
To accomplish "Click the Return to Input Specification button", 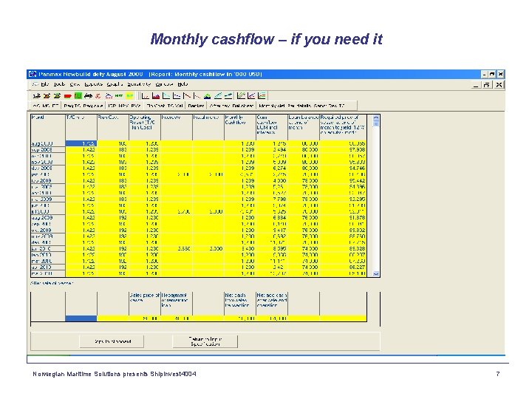I will coord(205,341).
